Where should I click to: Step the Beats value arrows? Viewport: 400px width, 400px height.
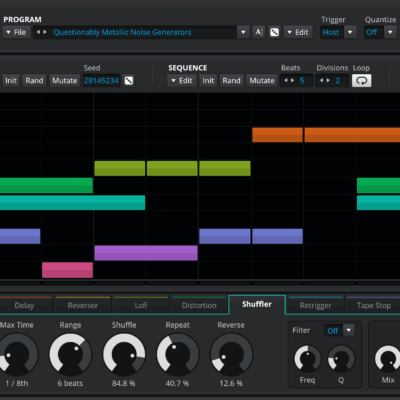289,81
